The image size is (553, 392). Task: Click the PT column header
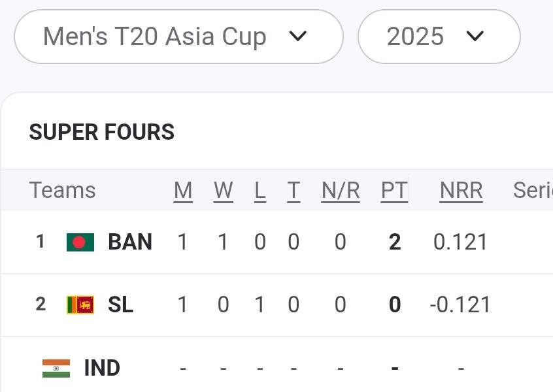pos(394,191)
